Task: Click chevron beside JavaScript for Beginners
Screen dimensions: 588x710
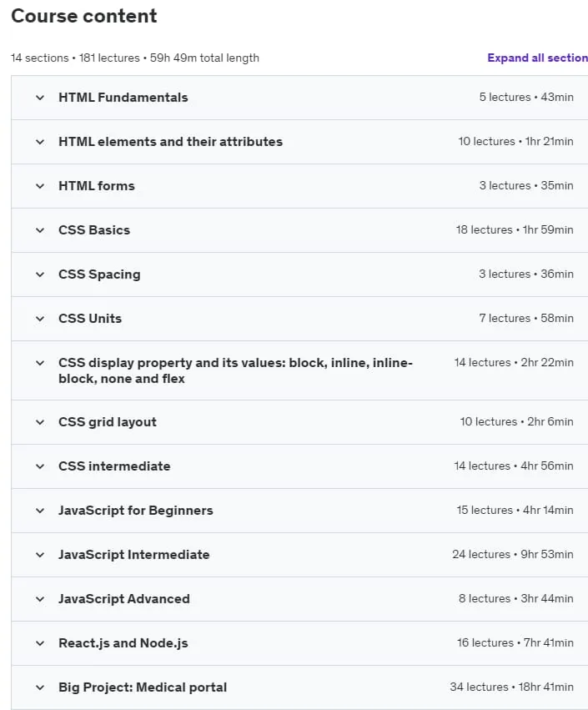Action: tap(40, 511)
